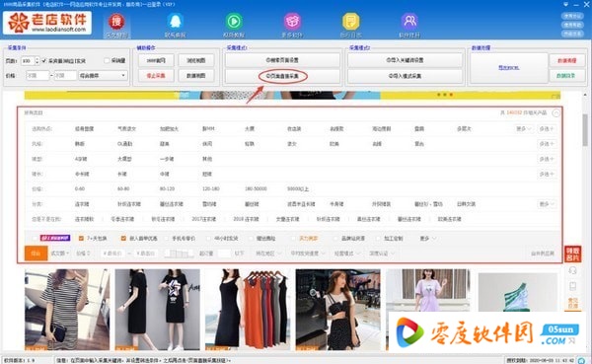This screenshot has height=364, width=592.
Task: Click the collapse circle icon in filter panel
Action: point(555,112)
